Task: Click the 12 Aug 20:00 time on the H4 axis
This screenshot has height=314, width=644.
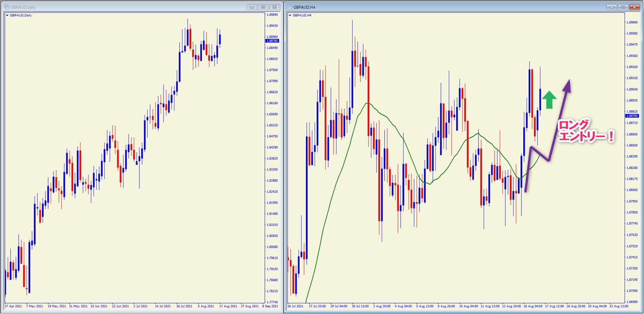Action: click(x=511, y=306)
